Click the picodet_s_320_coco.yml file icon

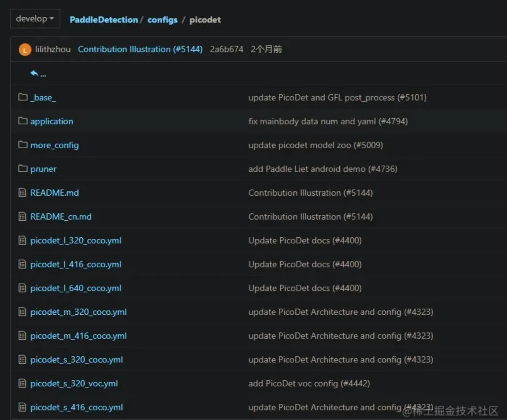22,360
